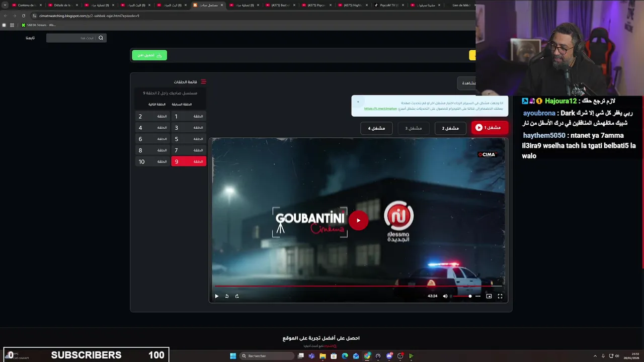
Task: Open the taskbar clock showing 23:51
Action: [x=631, y=356]
